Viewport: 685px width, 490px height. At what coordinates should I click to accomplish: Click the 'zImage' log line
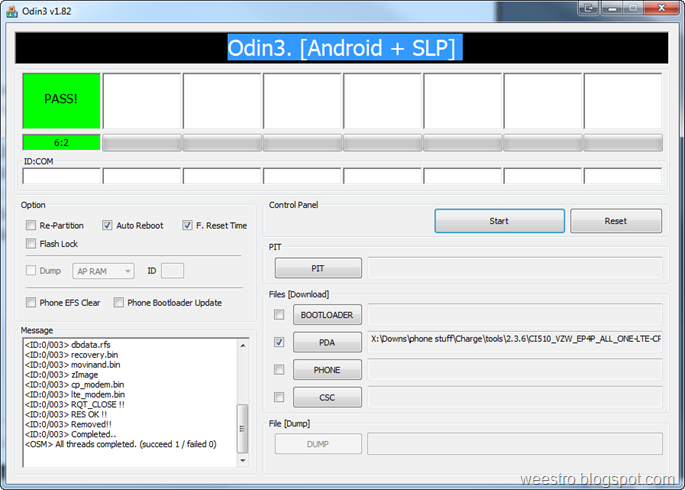point(61,375)
